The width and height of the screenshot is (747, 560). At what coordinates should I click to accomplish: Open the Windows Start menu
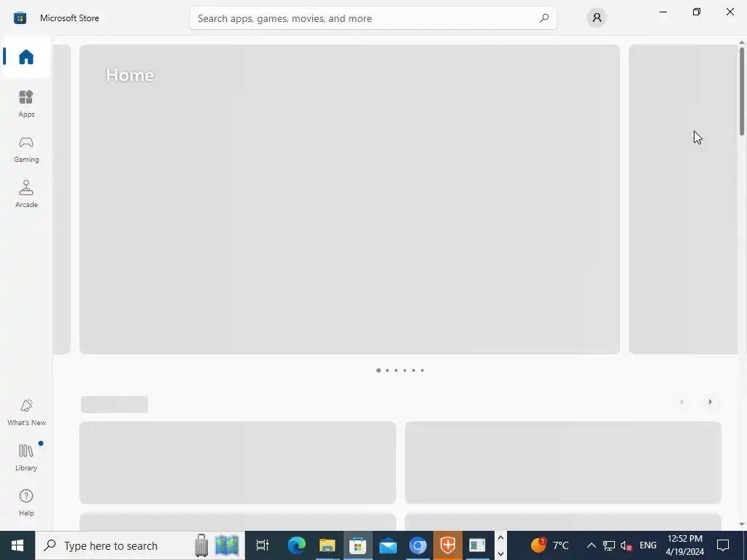(x=18, y=545)
